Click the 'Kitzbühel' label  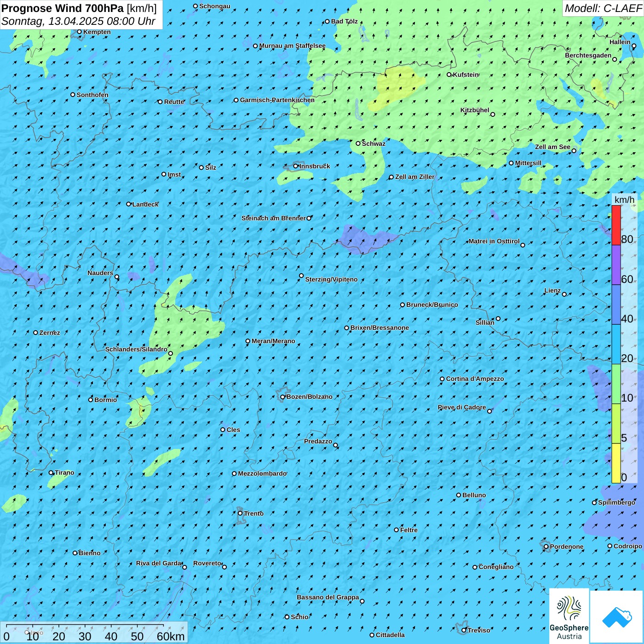(x=475, y=110)
